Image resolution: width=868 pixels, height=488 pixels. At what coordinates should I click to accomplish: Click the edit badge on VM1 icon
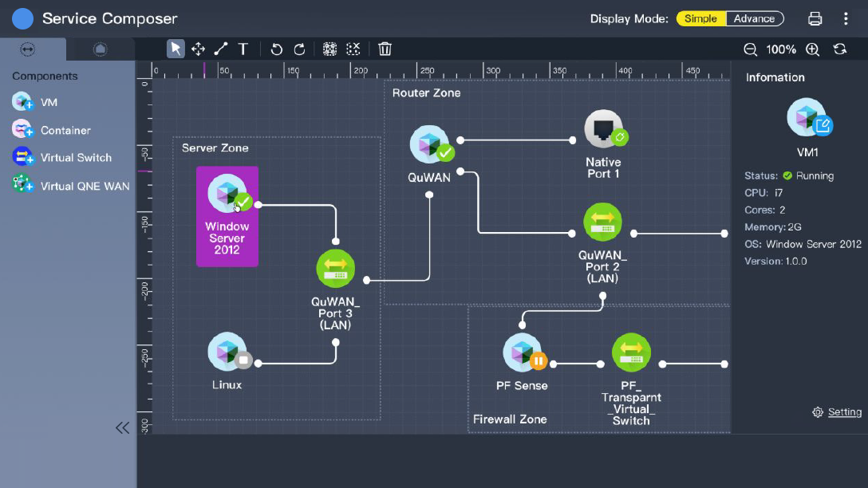[x=823, y=125]
